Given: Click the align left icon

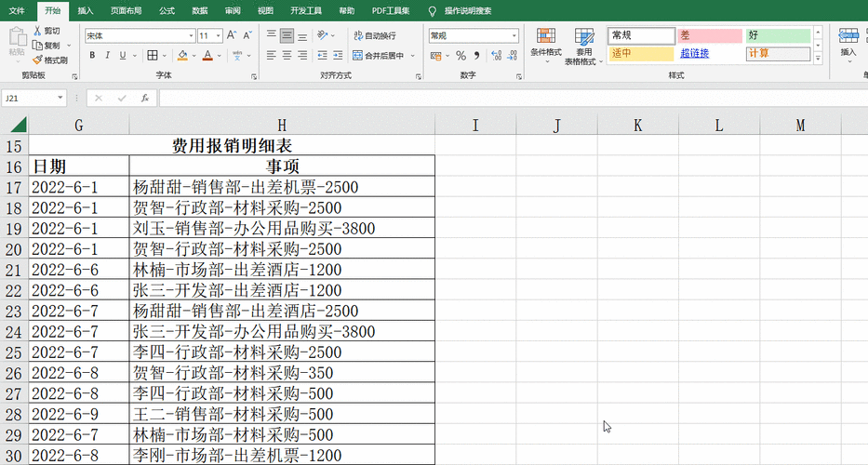Looking at the screenshot, I should click(272, 56).
